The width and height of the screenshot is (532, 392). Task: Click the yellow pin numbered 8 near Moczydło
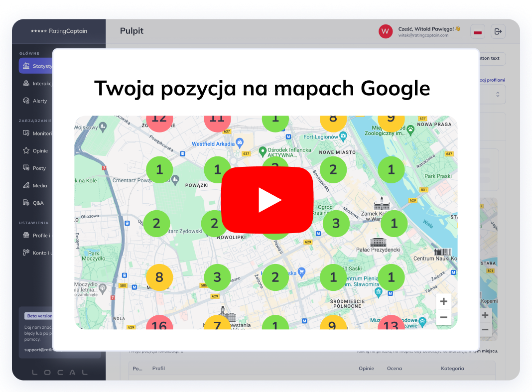coord(159,277)
